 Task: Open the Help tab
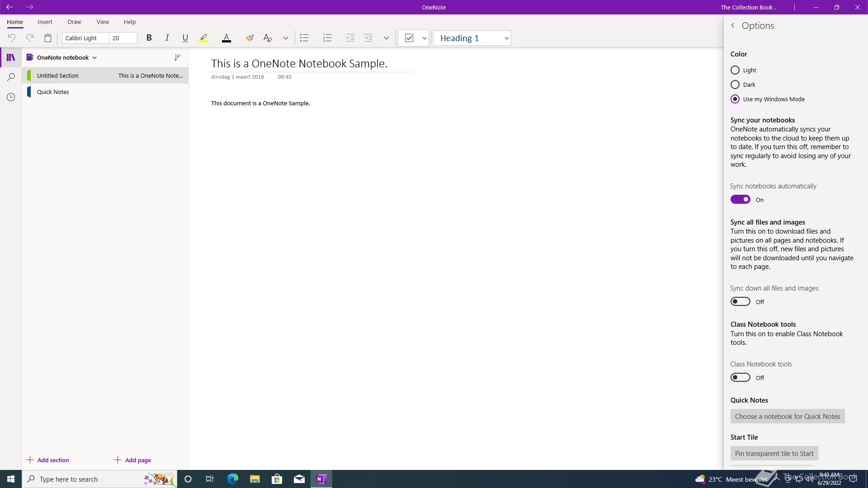130,22
